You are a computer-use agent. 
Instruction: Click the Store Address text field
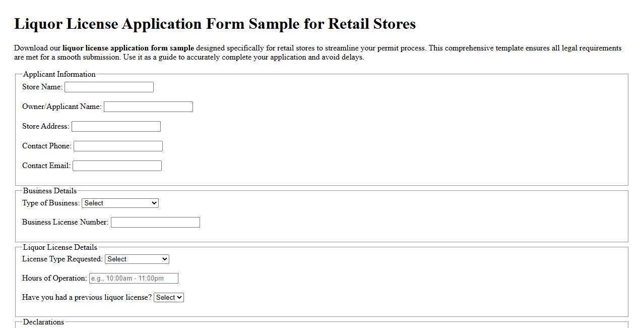point(116,126)
